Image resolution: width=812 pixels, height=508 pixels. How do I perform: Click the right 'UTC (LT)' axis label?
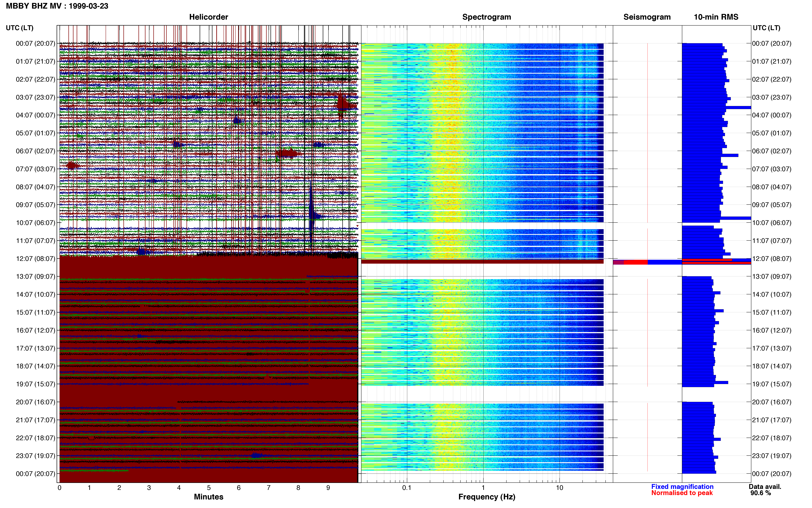tap(766, 28)
